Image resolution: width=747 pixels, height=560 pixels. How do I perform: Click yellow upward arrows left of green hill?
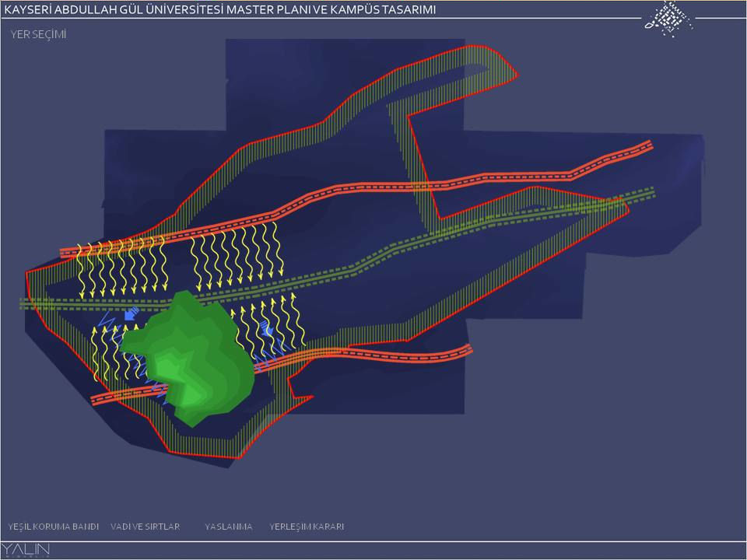pos(109,354)
